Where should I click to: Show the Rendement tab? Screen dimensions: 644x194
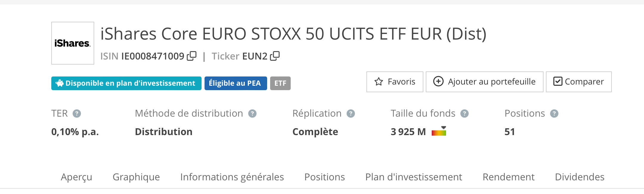508,177
